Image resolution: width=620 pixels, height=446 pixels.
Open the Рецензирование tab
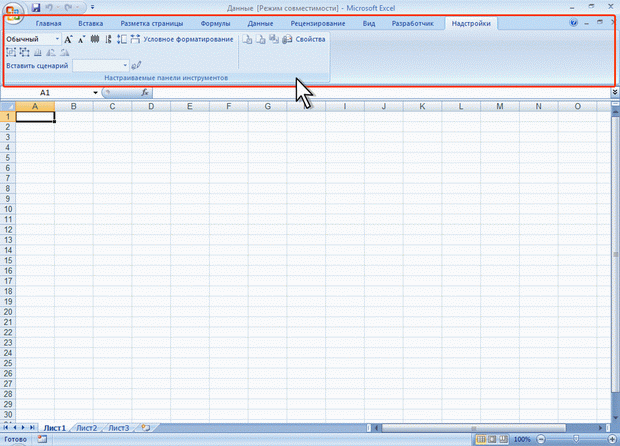[x=318, y=23]
